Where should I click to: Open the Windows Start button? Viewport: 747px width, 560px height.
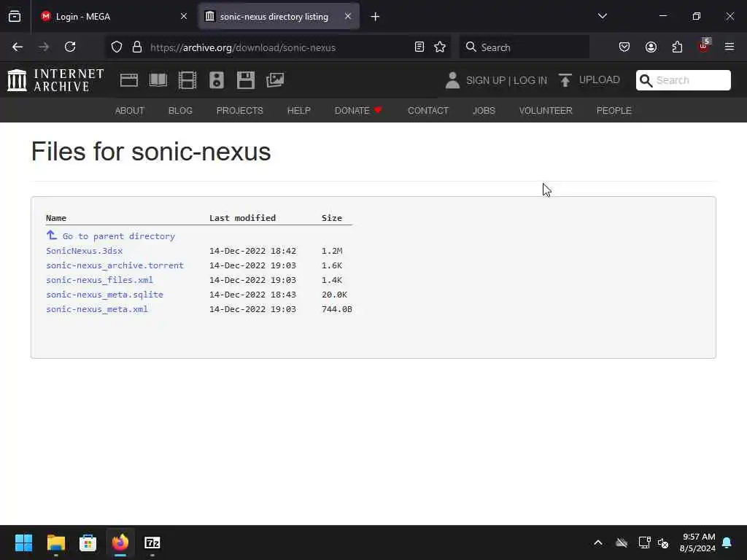tap(23, 542)
